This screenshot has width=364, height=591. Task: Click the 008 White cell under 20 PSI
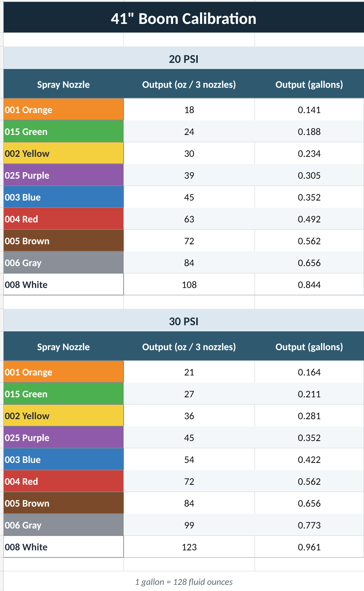coord(64,285)
